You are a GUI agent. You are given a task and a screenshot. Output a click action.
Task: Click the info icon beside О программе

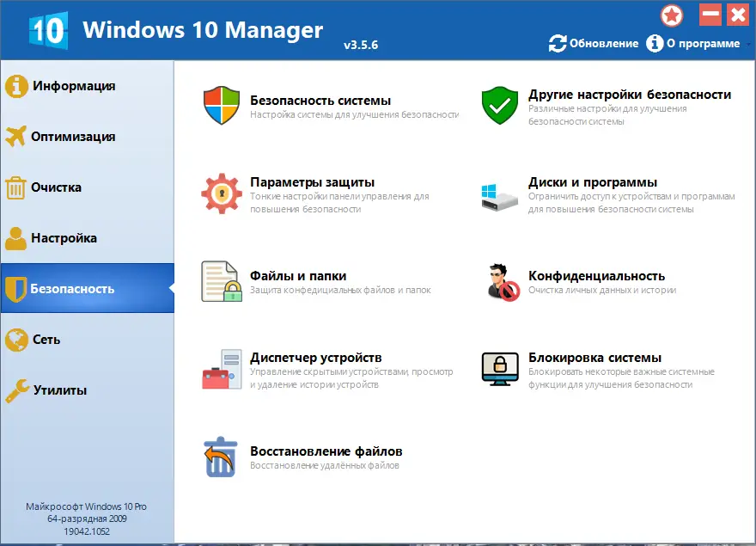coord(655,44)
